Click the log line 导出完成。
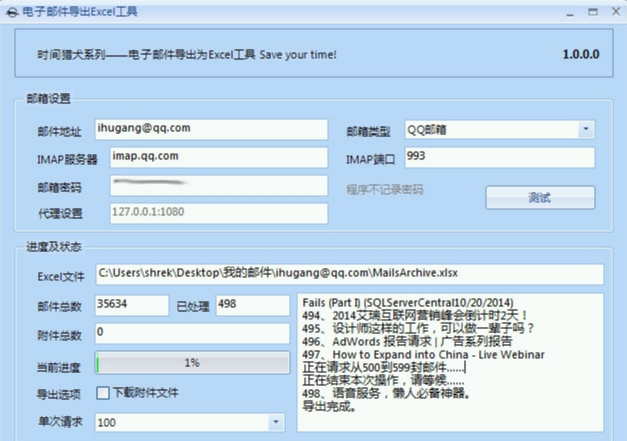Screen dimensions: 627x441 click(329, 407)
